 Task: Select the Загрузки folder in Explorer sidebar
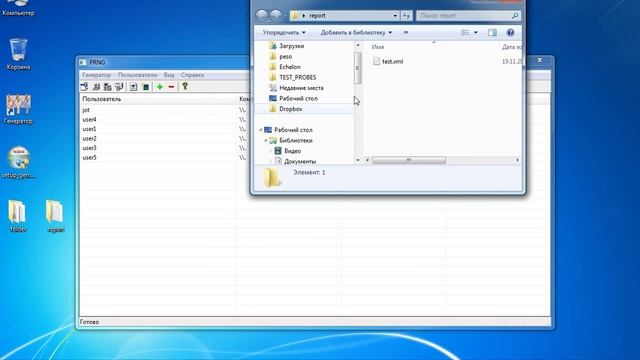pyautogui.click(x=291, y=46)
